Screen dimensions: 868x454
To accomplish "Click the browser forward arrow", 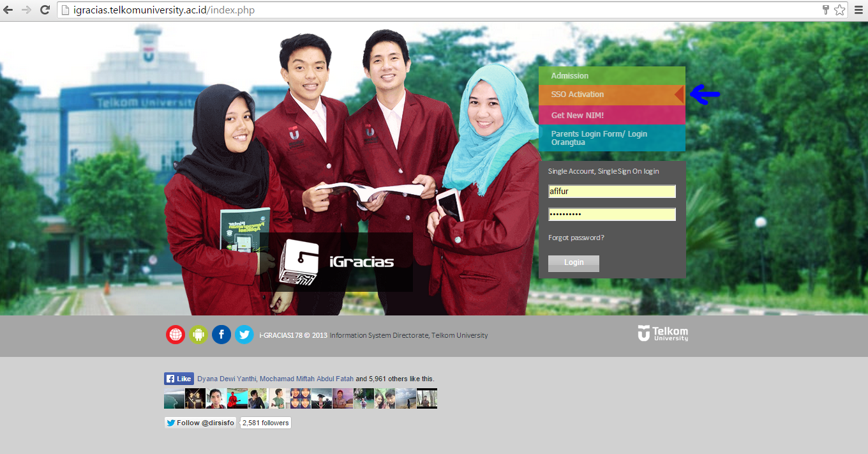I will click(x=27, y=10).
